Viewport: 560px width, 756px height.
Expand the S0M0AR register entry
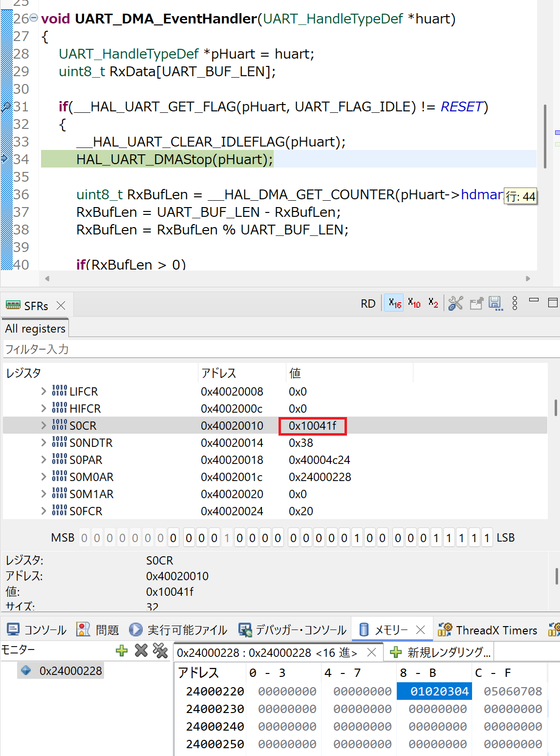click(43, 477)
